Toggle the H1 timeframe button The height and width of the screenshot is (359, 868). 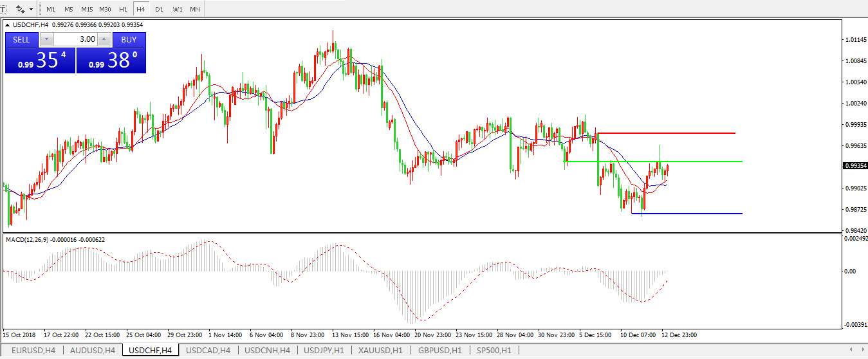point(123,10)
